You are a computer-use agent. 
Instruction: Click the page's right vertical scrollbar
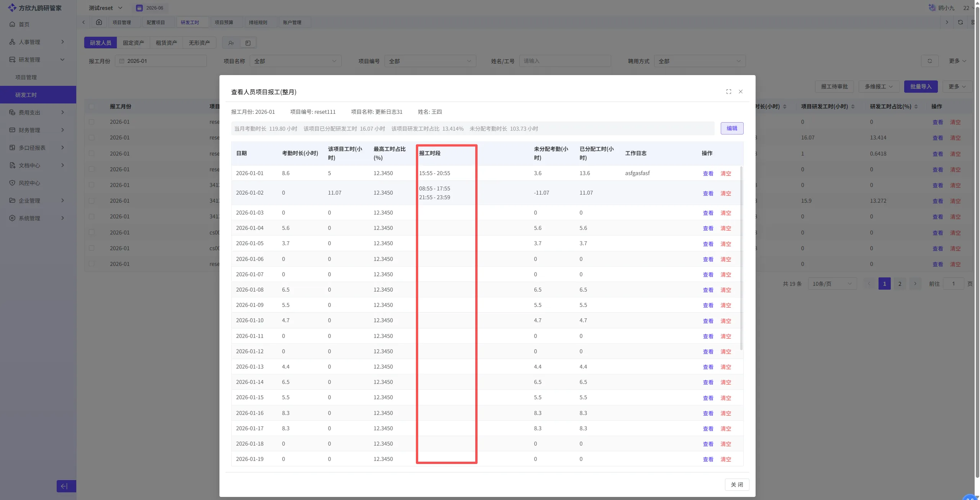(x=977, y=241)
